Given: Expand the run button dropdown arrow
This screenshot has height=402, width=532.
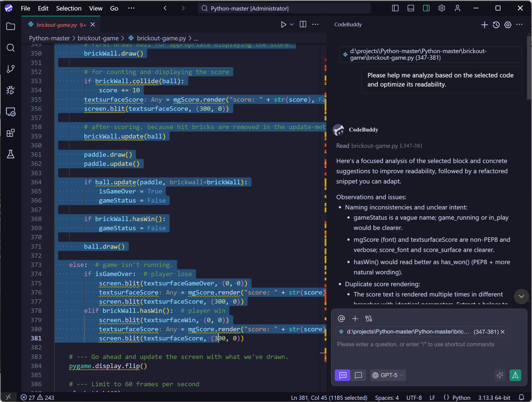Looking at the screenshot, I should click(x=292, y=24).
